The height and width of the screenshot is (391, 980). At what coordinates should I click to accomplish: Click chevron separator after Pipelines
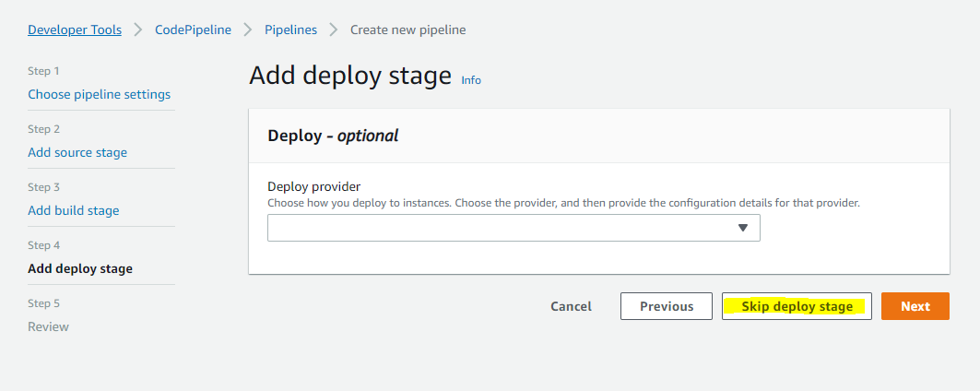click(334, 30)
